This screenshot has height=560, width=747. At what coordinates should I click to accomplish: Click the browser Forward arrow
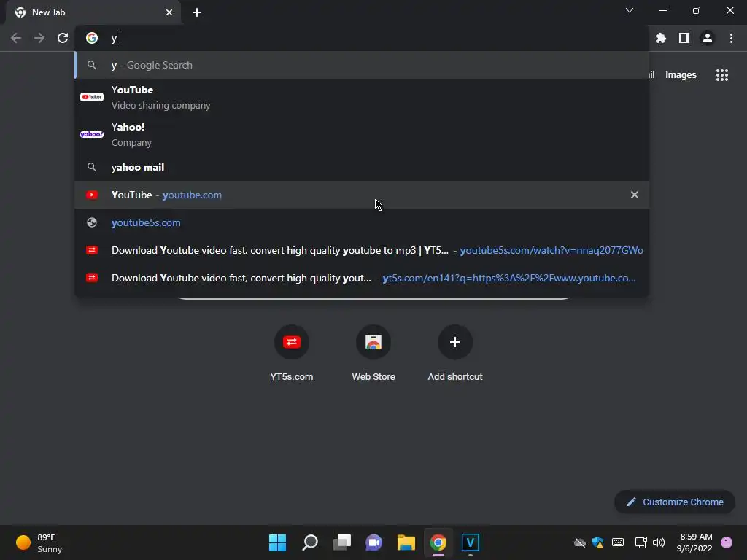39,38
